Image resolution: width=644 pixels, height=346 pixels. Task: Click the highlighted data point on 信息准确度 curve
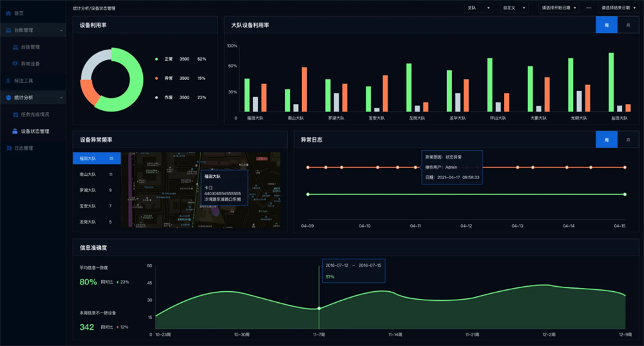[x=319, y=308]
